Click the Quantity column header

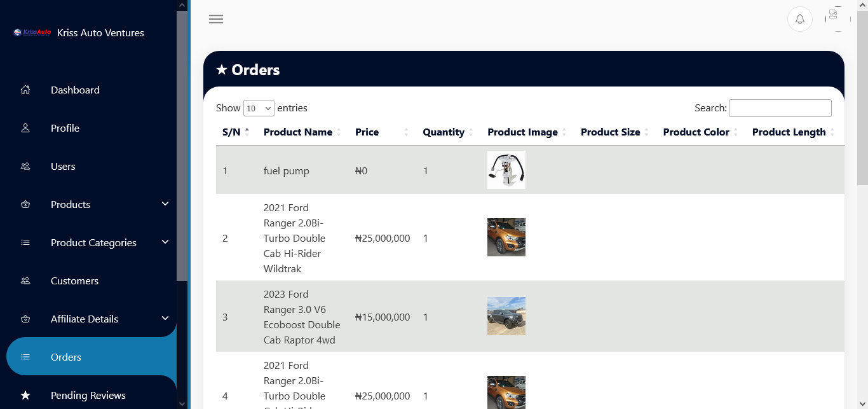(444, 132)
